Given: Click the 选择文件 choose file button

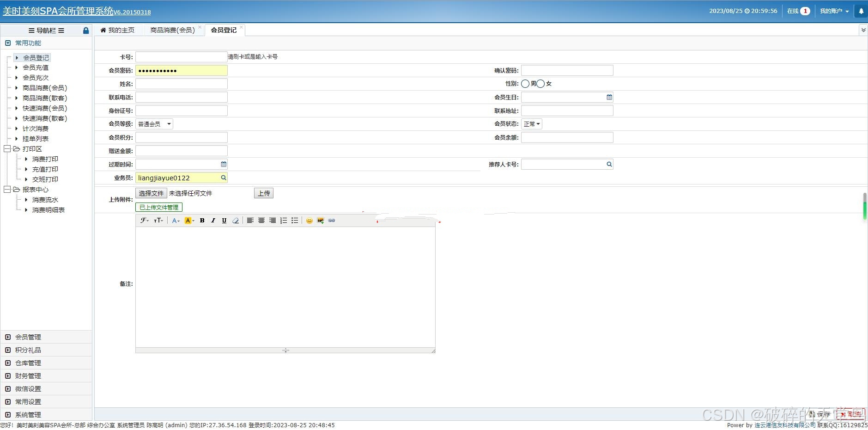Looking at the screenshot, I should coord(151,193).
